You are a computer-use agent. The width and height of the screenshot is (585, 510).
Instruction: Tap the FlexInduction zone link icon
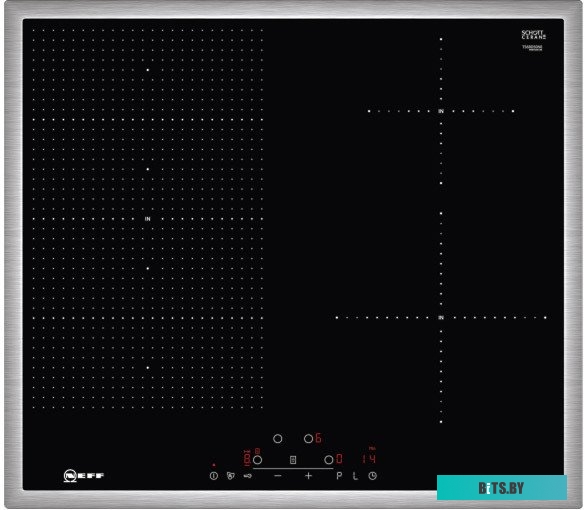tap(293, 460)
